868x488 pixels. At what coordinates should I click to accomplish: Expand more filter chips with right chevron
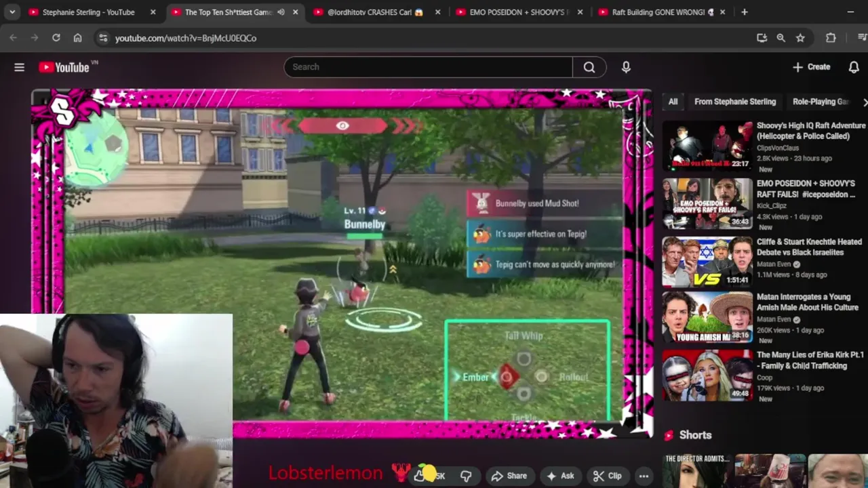tap(865, 102)
